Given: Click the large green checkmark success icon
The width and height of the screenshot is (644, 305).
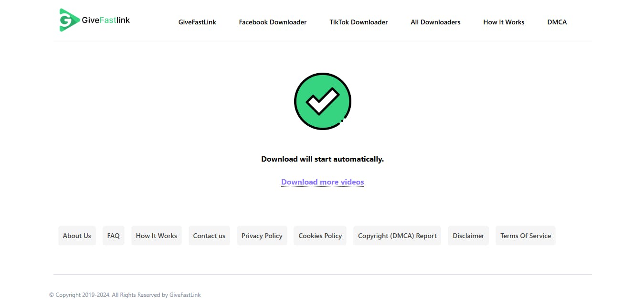Looking at the screenshot, I should (x=323, y=101).
